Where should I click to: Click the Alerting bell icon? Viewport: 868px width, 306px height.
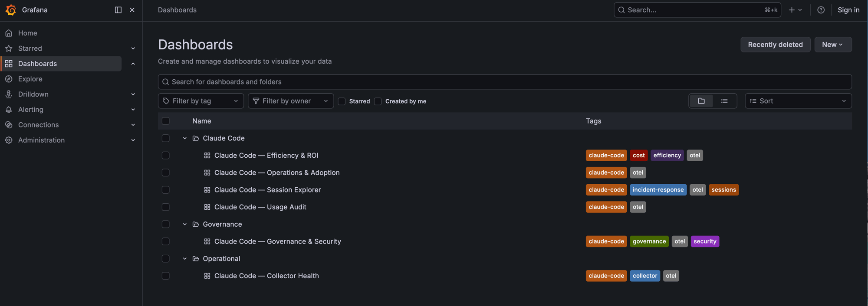tap(9, 110)
